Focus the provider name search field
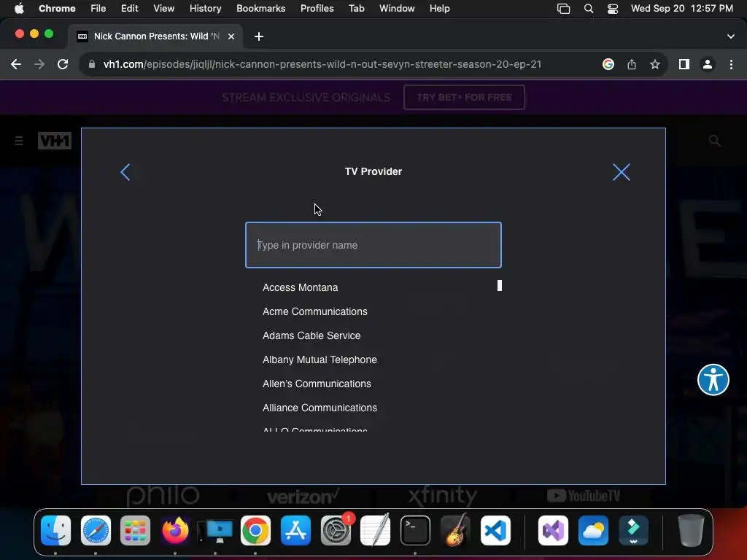The image size is (747, 560). [373, 245]
